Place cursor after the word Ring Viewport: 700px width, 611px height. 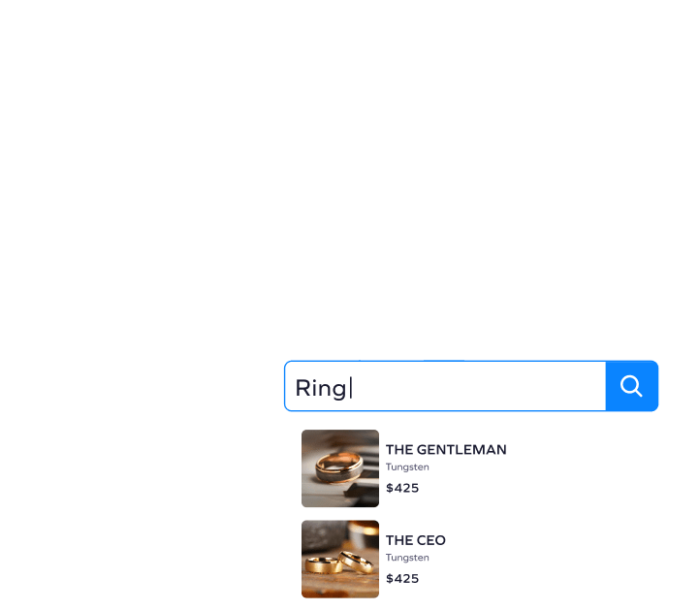tap(349, 388)
